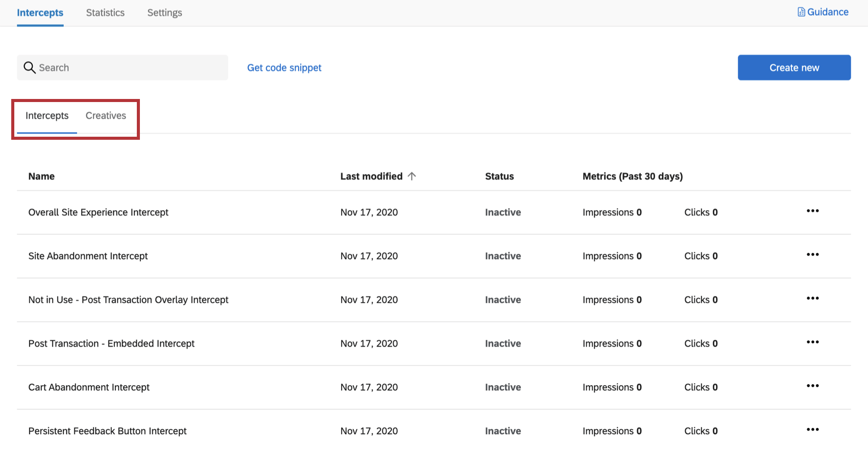The width and height of the screenshot is (868, 452).
Task: Open options menu for Overall Site Experience Intercept
Action: pyautogui.click(x=812, y=211)
